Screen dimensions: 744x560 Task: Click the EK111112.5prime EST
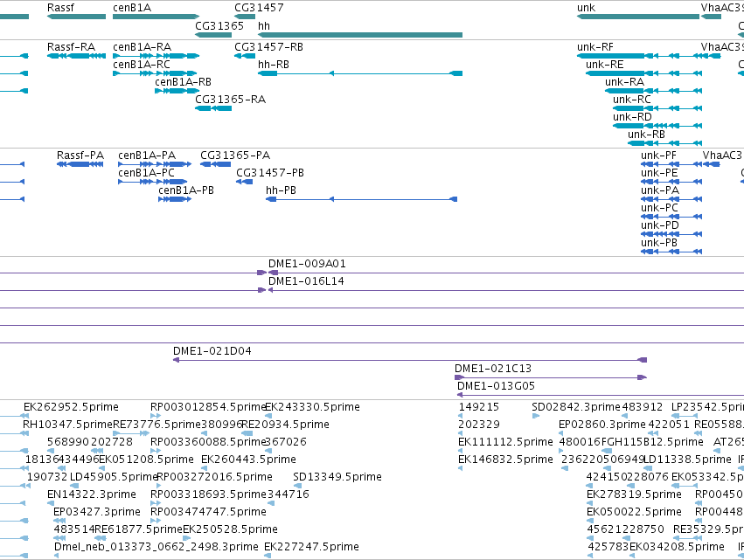460,451
